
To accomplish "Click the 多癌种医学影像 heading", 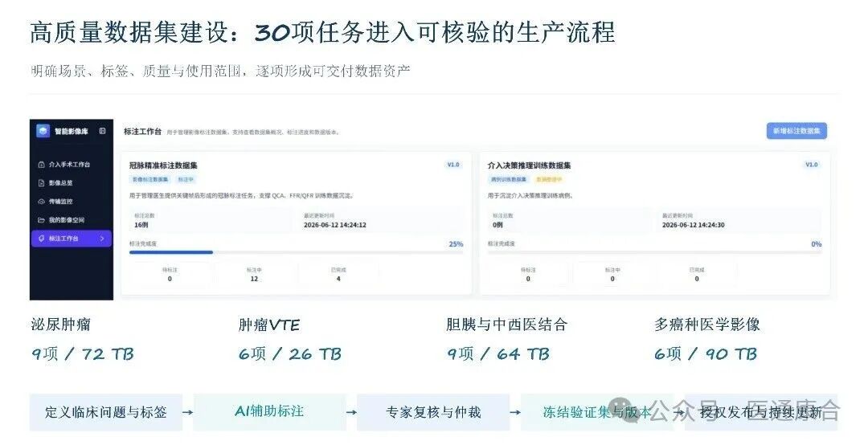I will pos(707,325).
